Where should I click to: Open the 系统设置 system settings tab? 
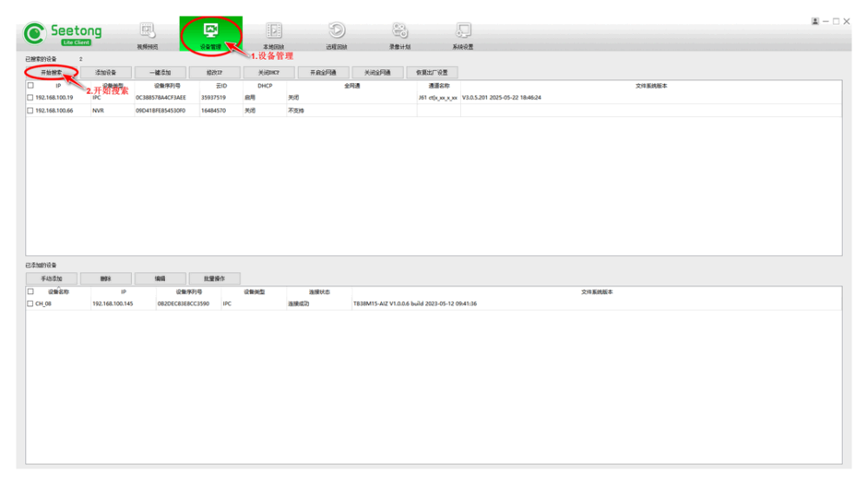(463, 35)
